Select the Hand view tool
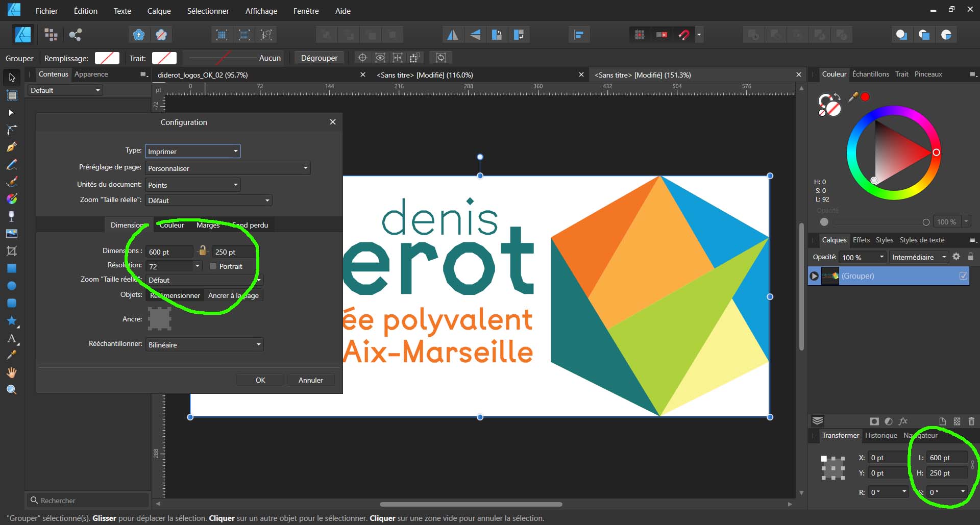This screenshot has width=980, height=525. pos(12,372)
